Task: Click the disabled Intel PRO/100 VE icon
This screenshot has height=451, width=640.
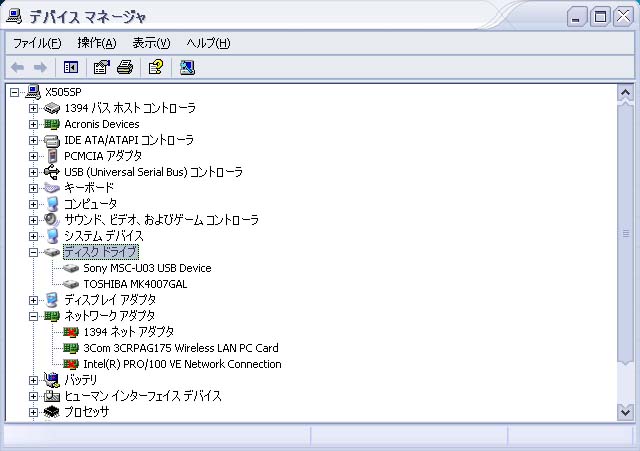Action: (x=71, y=364)
